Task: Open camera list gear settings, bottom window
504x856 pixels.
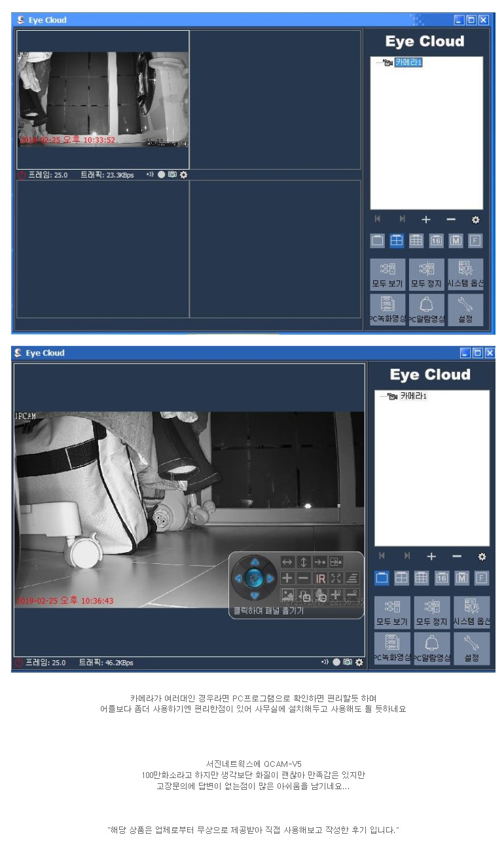Action: (482, 556)
